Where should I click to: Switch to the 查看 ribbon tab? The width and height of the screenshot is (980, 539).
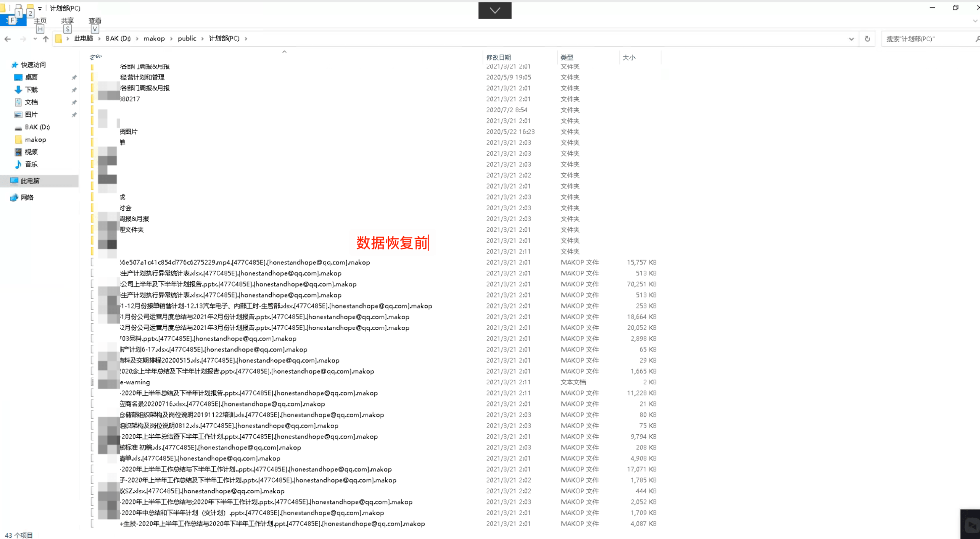[95, 21]
